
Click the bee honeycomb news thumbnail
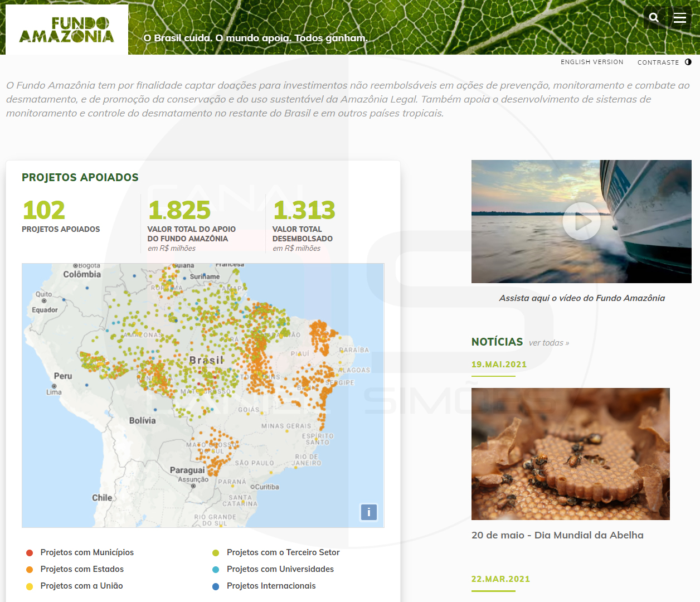pyautogui.click(x=571, y=453)
